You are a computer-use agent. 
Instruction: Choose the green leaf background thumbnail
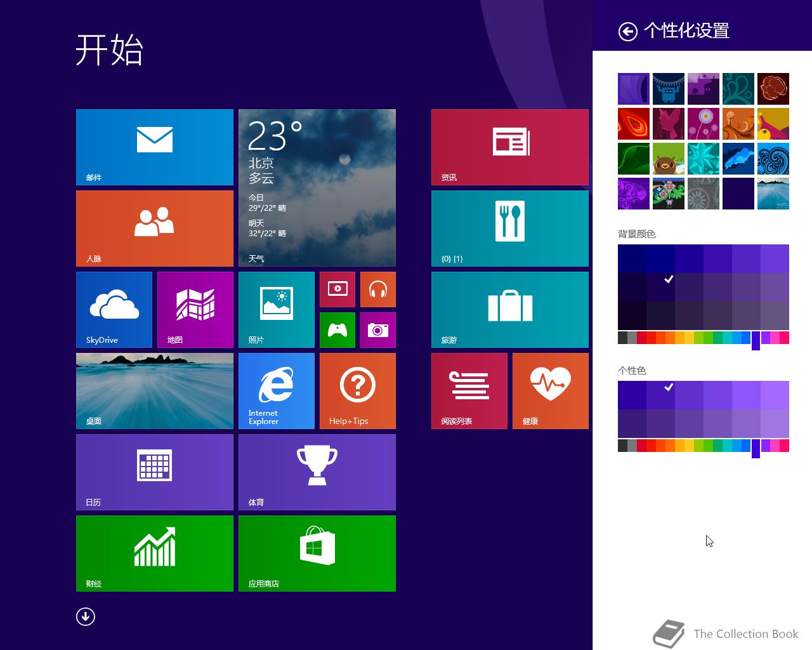634,159
